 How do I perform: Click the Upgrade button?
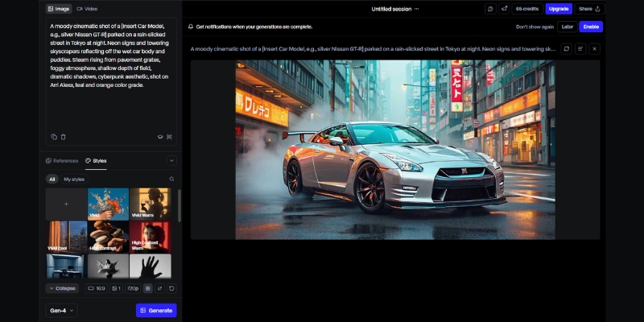tap(559, 9)
